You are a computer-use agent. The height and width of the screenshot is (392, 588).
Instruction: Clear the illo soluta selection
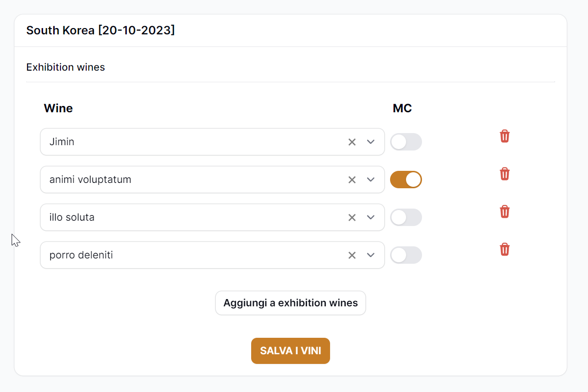[352, 217]
